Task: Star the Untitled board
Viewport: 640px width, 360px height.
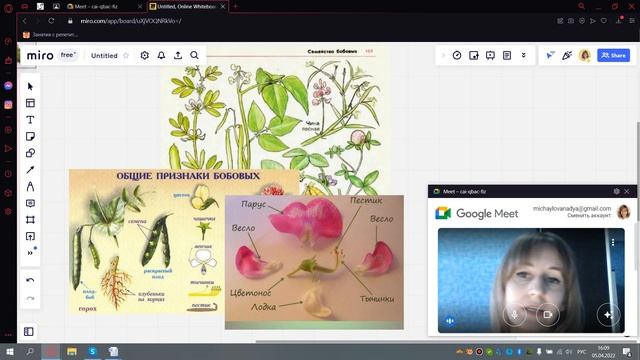Action: click(x=126, y=56)
